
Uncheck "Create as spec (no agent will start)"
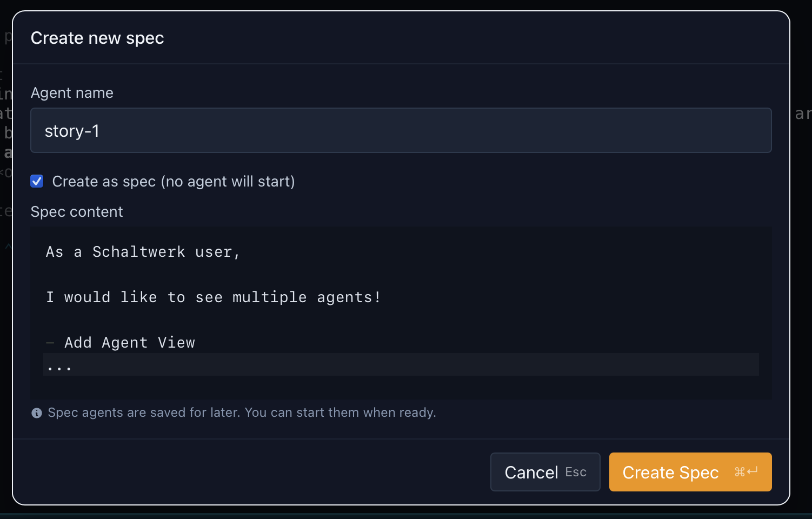pyautogui.click(x=36, y=181)
